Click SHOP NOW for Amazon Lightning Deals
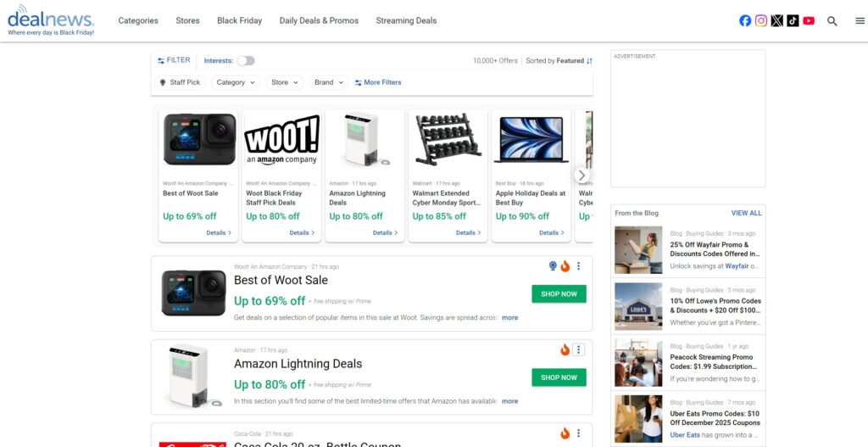Image resolution: width=868 pixels, height=447 pixels. pyautogui.click(x=559, y=377)
